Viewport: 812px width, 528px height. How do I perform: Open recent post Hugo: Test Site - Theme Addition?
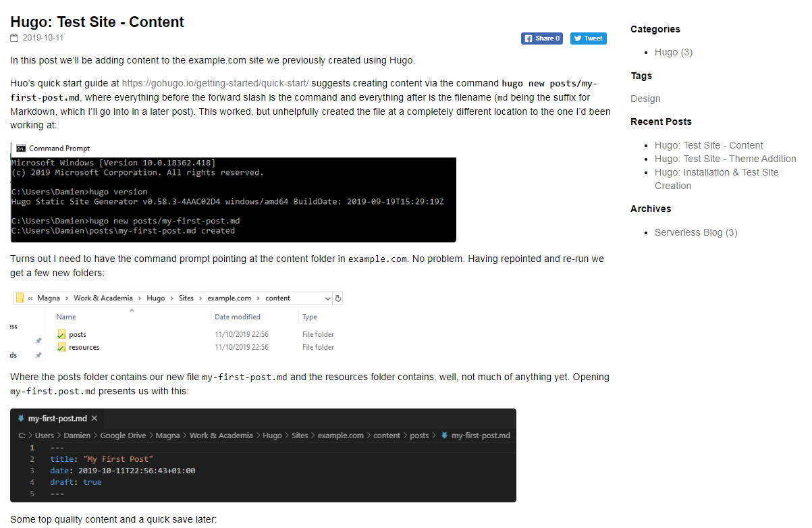(726, 159)
